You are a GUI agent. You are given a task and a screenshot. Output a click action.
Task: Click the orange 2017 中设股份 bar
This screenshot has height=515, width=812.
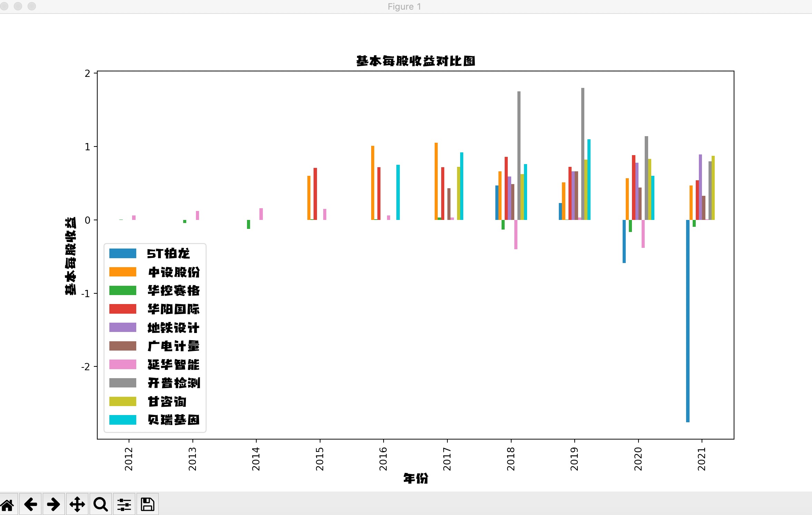click(436, 181)
